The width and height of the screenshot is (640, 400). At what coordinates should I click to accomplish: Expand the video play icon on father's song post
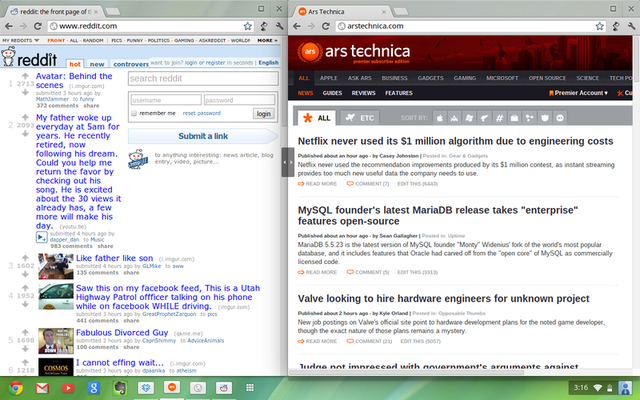coord(42,237)
